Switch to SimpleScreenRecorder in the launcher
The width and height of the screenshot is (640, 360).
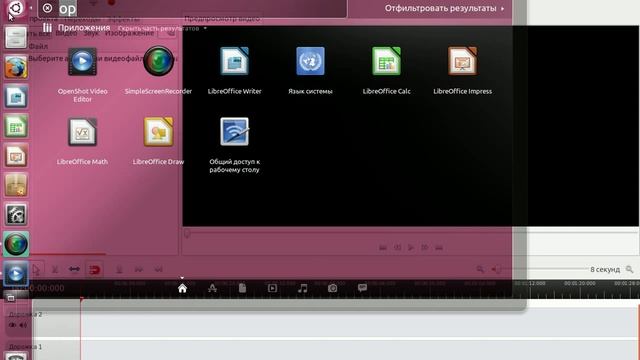(16, 244)
